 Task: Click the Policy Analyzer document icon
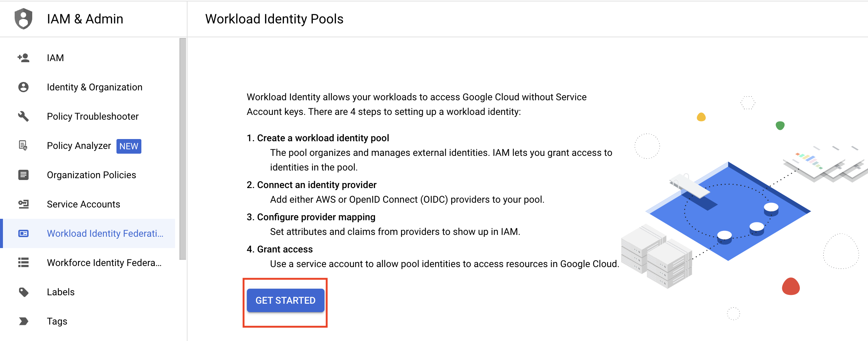click(x=23, y=146)
